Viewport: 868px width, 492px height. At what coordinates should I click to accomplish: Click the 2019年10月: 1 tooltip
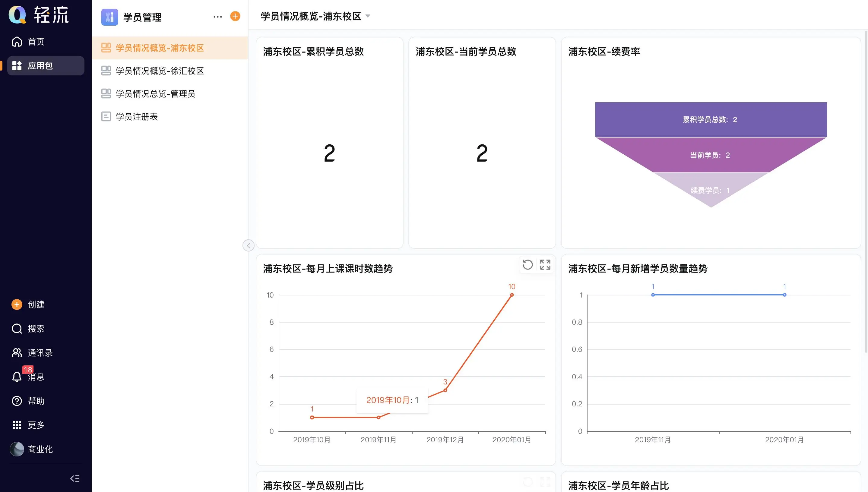392,400
